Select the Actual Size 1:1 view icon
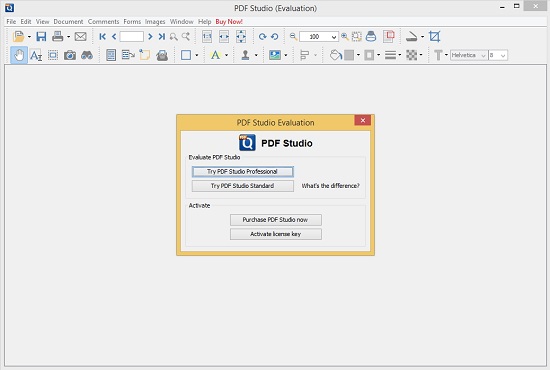The image size is (550, 370). (x=207, y=36)
